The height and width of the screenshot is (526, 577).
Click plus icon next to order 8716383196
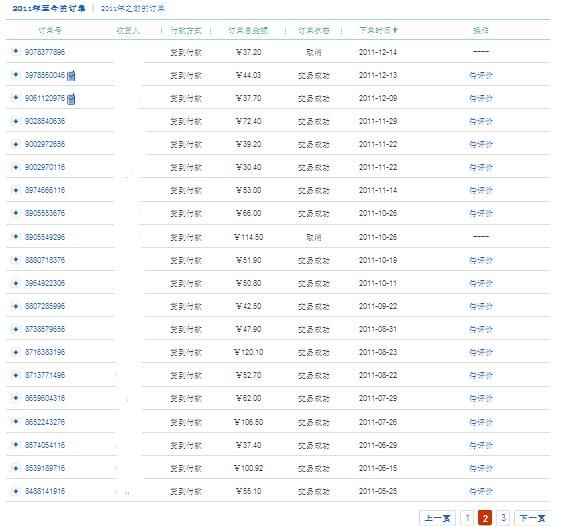[15, 352]
